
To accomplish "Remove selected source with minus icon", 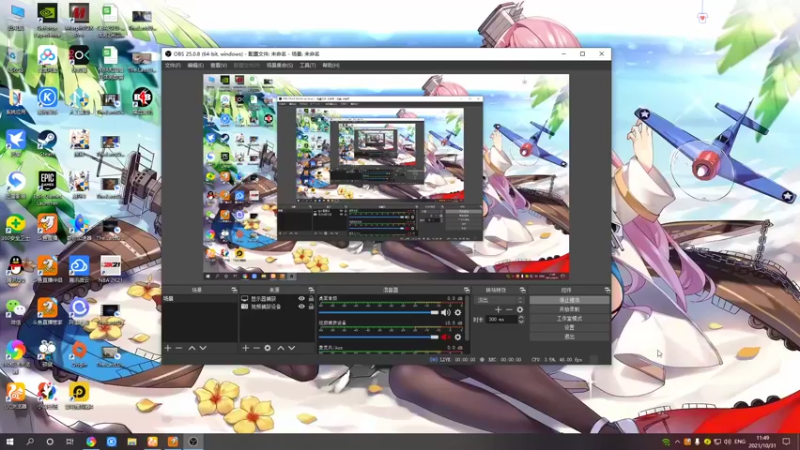I will click(256, 348).
